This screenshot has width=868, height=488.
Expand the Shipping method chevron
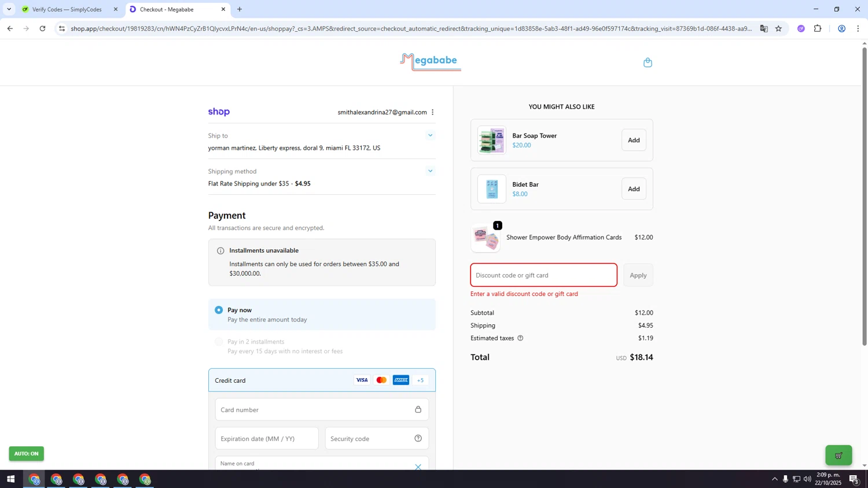[430, 171]
